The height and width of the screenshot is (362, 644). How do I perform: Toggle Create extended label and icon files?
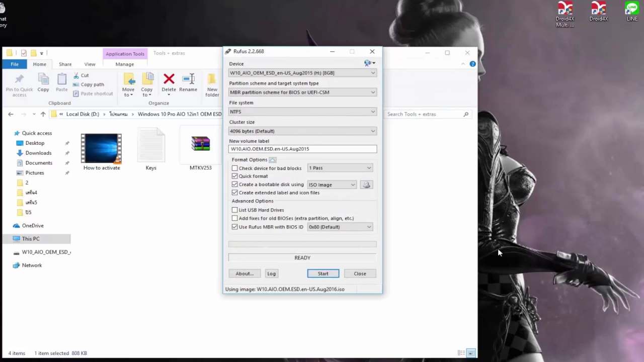234,193
